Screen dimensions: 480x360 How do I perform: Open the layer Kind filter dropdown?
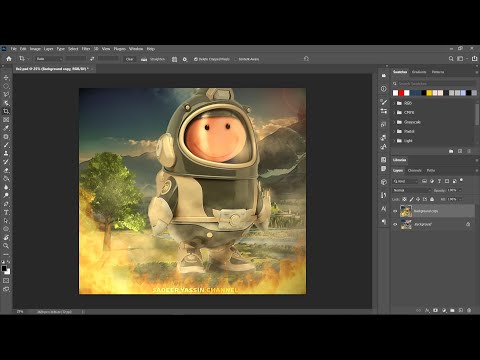[405, 181]
